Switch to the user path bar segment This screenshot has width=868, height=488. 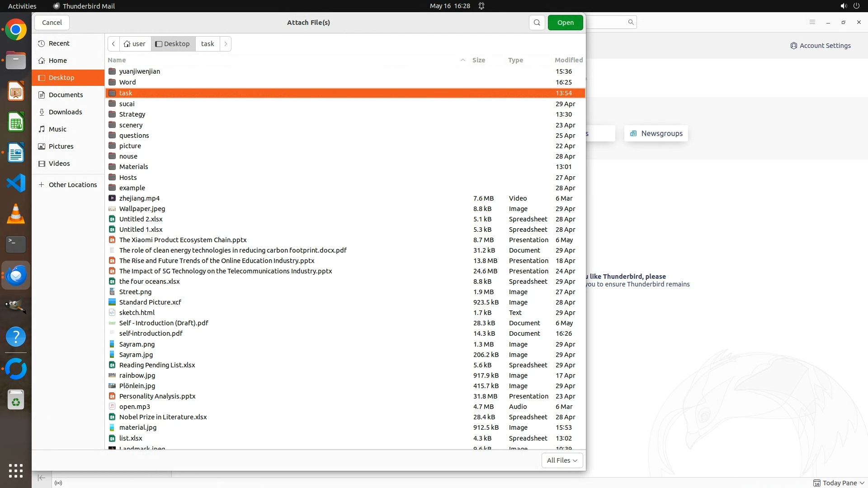click(x=135, y=44)
